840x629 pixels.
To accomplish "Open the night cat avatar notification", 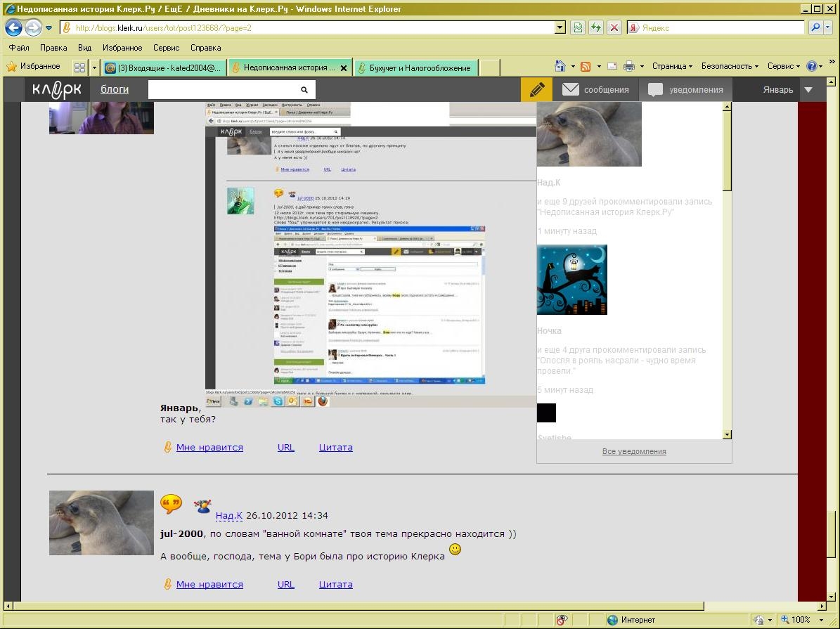I will click(x=572, y=280).
